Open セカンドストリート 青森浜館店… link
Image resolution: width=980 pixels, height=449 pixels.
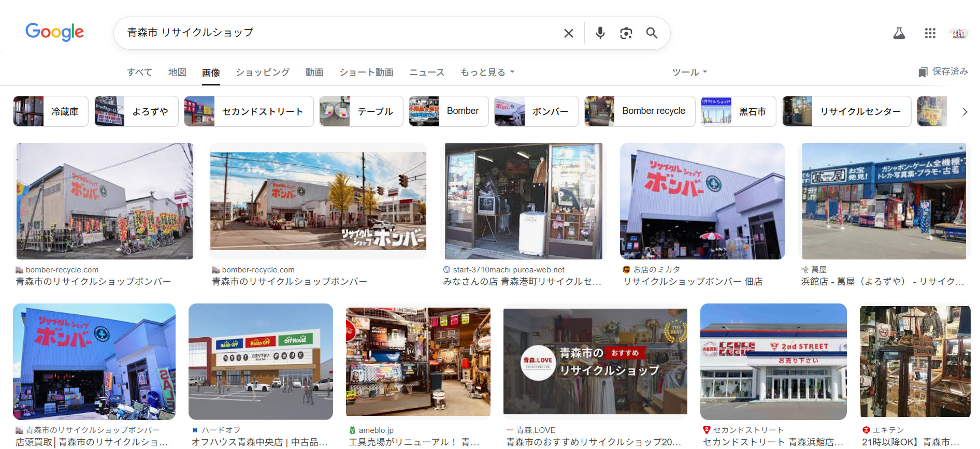coord(773,442)
